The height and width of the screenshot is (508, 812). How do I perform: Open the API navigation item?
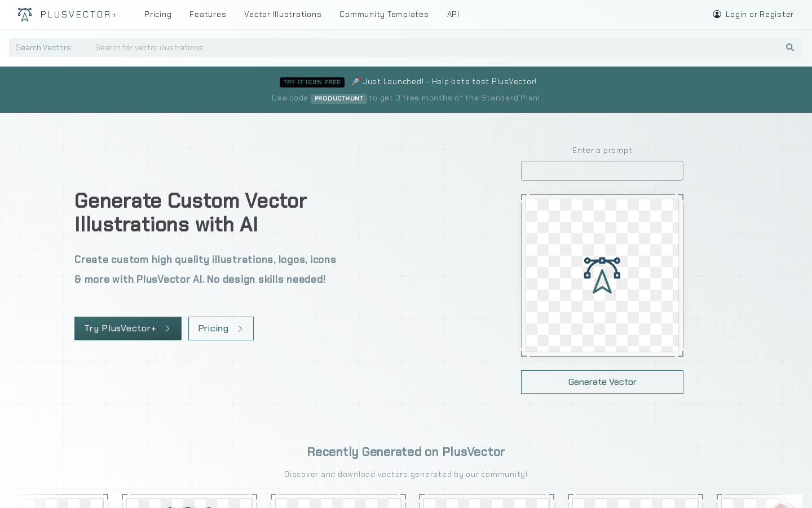(453, 14)
